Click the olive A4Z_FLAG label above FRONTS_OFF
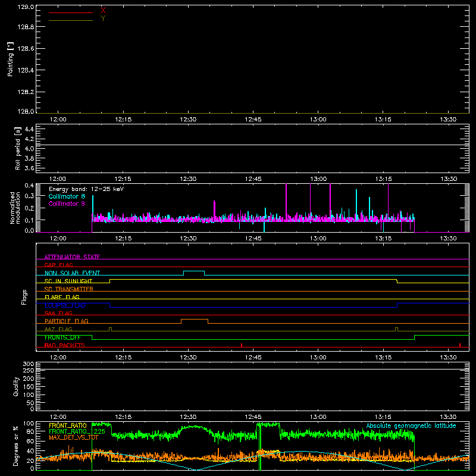Viewport: 476px width, 476px height. [58, 329]
